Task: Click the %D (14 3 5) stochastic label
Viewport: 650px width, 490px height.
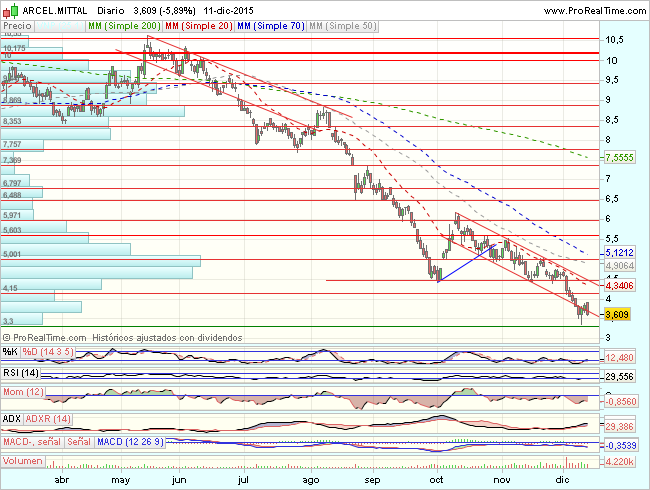Action: pos(48,352)
